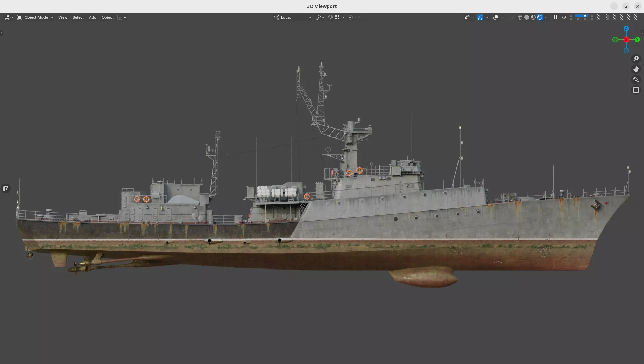This screenshot has height=364, width=644.
Task: Click the zoom magnifier viewport button
Action: click(636, 59)
